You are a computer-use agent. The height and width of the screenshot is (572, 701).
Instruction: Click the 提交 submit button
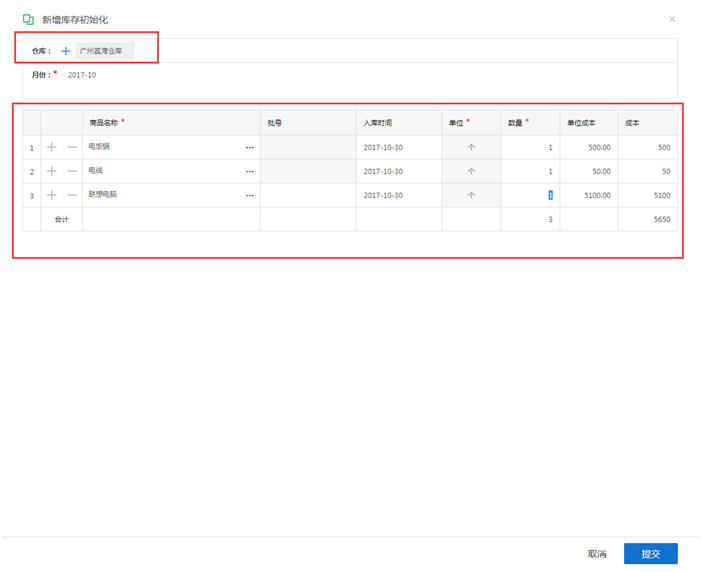click(651, 554)
